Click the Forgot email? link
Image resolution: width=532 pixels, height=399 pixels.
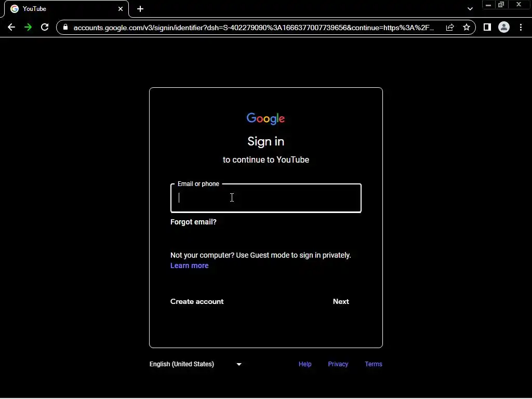193,222
